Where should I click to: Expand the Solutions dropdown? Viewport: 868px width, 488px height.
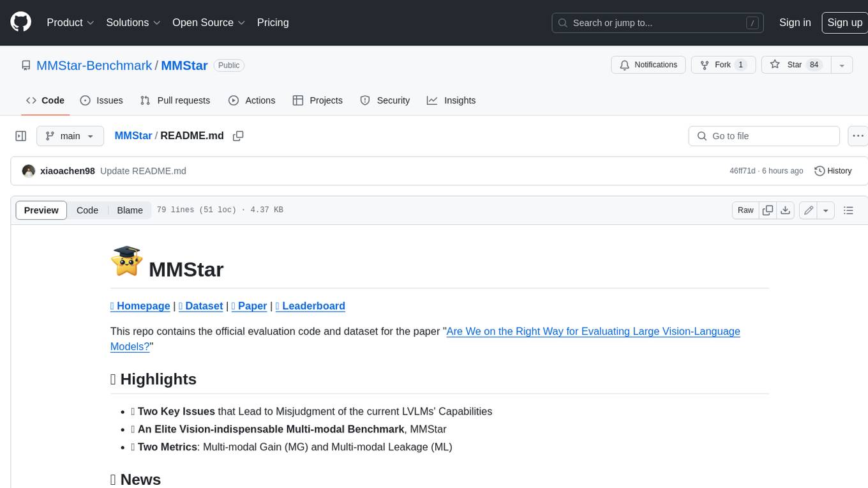click(x=133, y=22)
